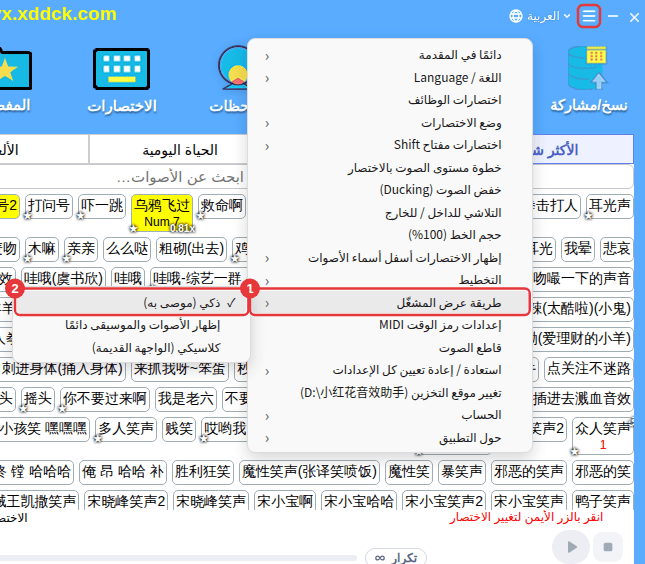Select ذكي (موصى به) display mode
645x564 pixels.
[132, 303]
